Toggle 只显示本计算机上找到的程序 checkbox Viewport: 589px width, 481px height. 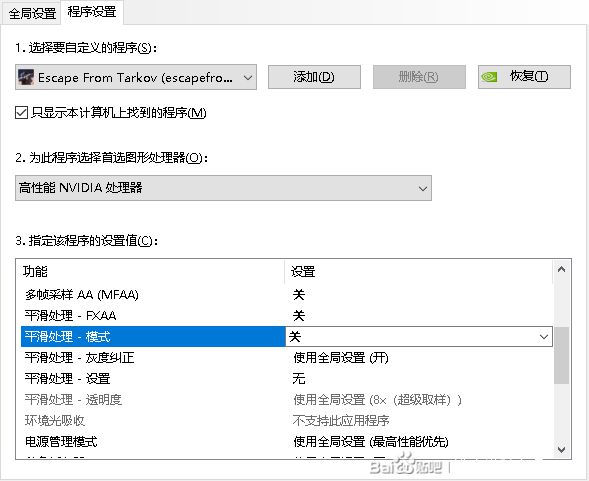[21, 113]
